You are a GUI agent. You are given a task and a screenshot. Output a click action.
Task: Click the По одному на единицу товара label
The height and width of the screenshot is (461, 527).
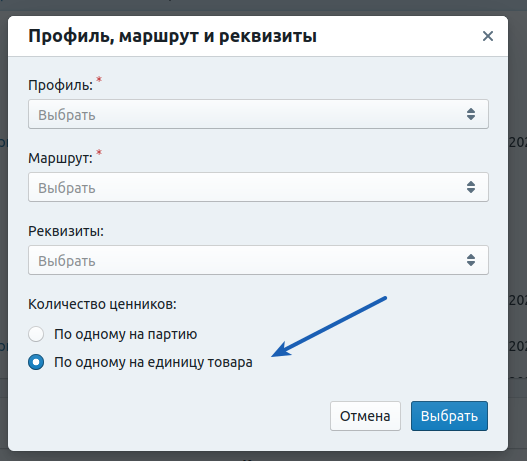pos(153,363)
